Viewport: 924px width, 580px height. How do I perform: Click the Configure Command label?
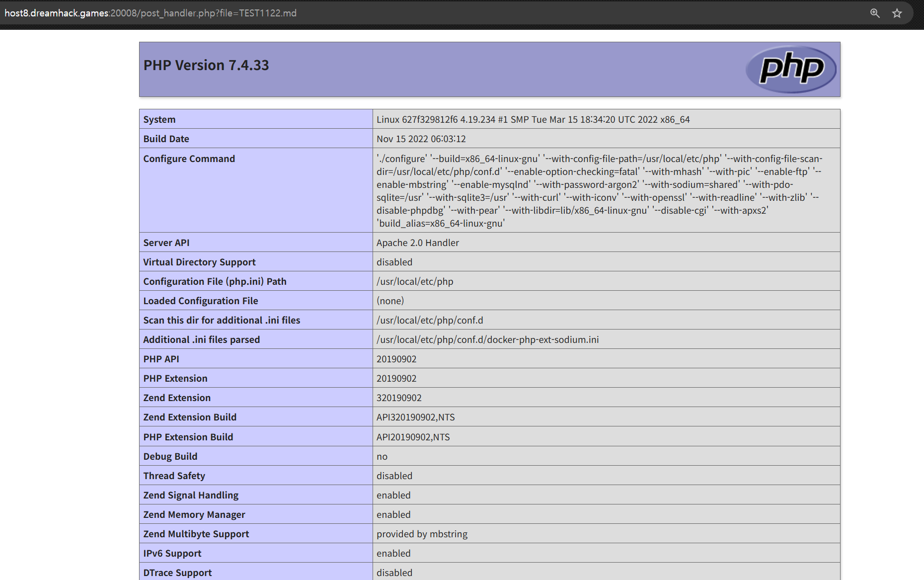(189, 159)
